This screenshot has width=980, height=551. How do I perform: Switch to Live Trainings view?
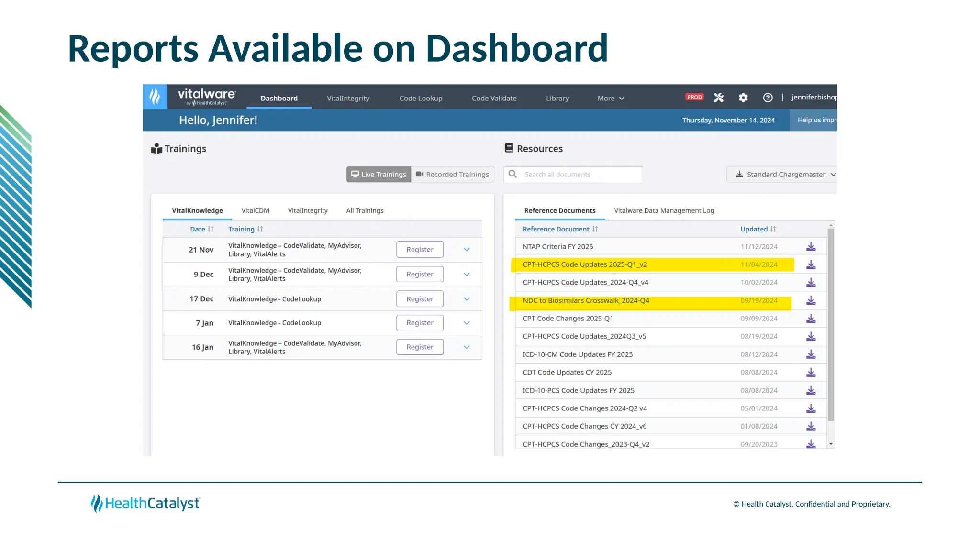pos(379,175)
